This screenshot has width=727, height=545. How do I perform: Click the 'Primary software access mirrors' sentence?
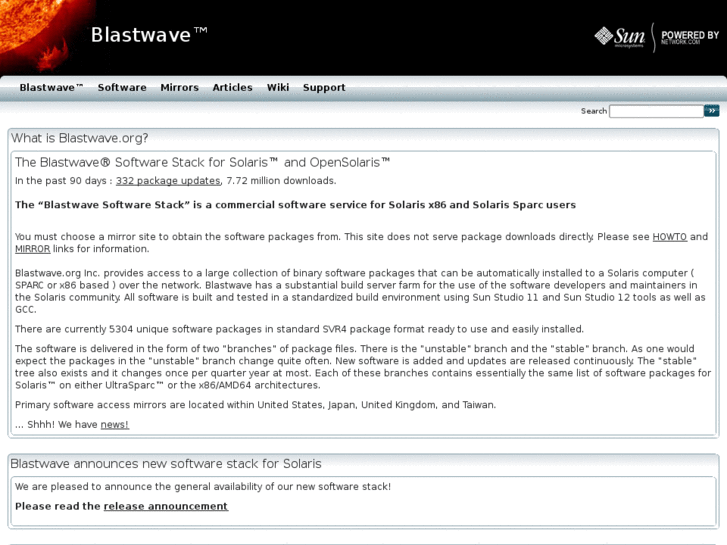pos(255,405)
